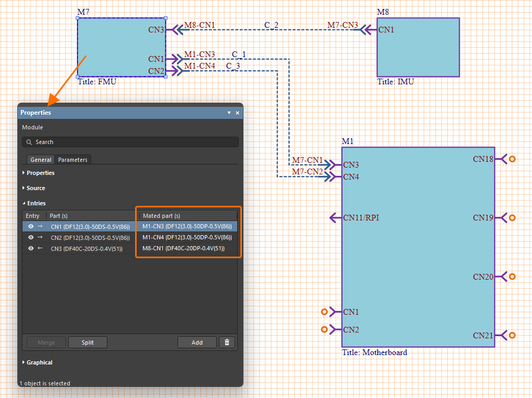The height and width of the screenshot is (398, 532).
Task: Select the General tab
Action: pos(41,160)
